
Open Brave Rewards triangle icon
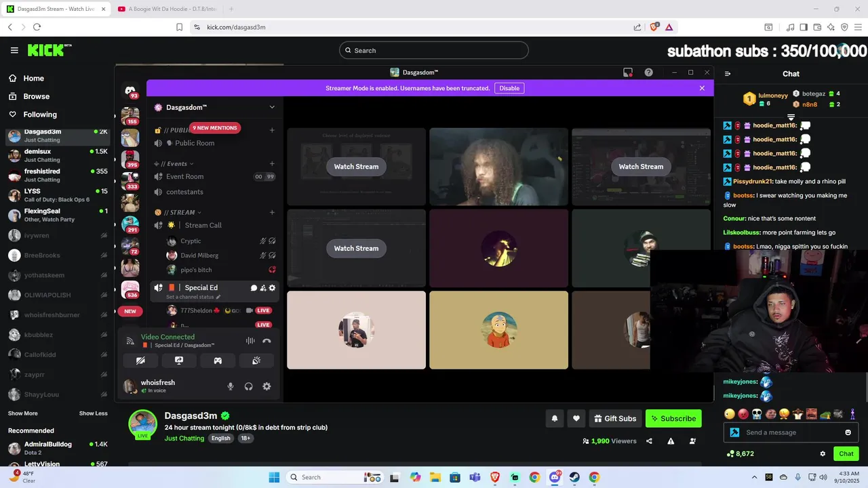(669, 27)
